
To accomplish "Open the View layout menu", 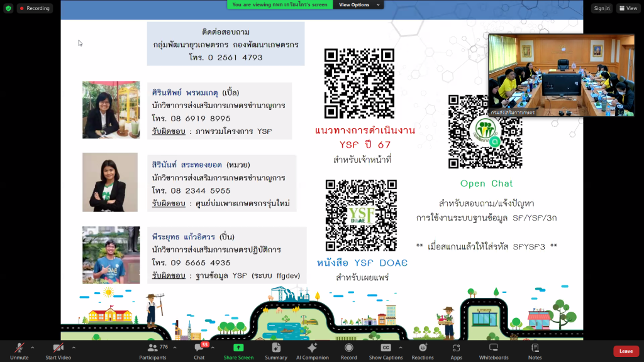I will pyautogui.click(x=628, y=8).
